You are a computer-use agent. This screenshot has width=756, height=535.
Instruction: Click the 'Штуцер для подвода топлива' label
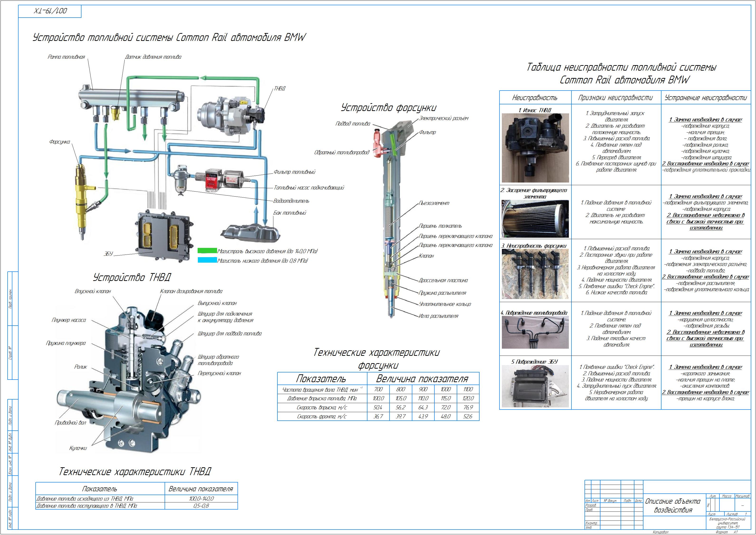[x=230, y=333]
